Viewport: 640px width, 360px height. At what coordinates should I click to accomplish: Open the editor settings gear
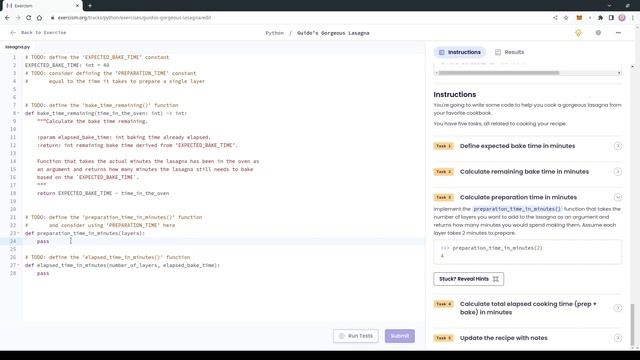[x=598, y=33]
